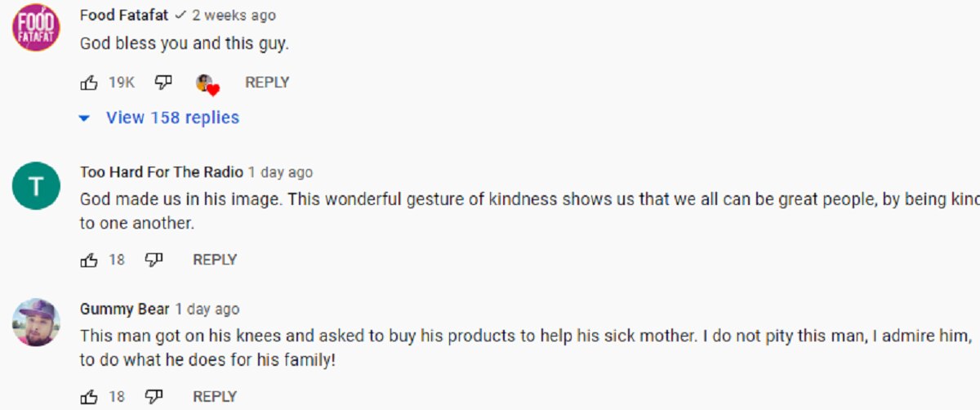Open the Gummy Bear profile picture
The width and height of the screenshot is (980, 410).
coord(36,322)
